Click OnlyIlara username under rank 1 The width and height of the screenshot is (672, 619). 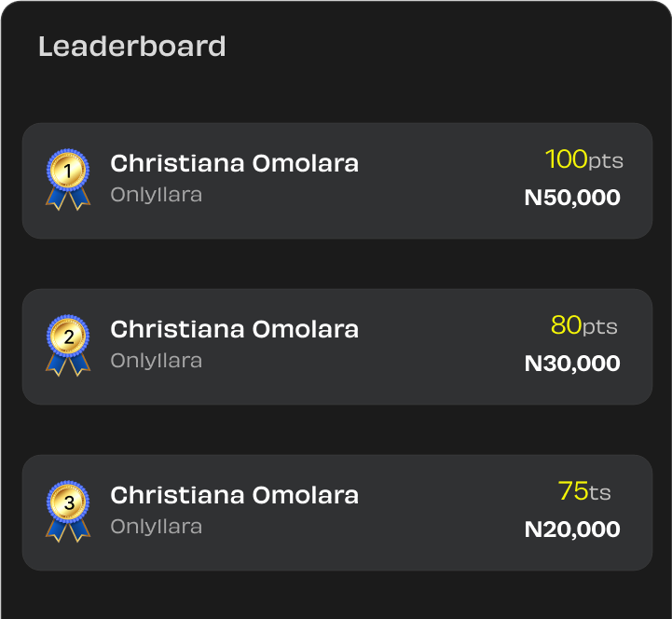157,195
